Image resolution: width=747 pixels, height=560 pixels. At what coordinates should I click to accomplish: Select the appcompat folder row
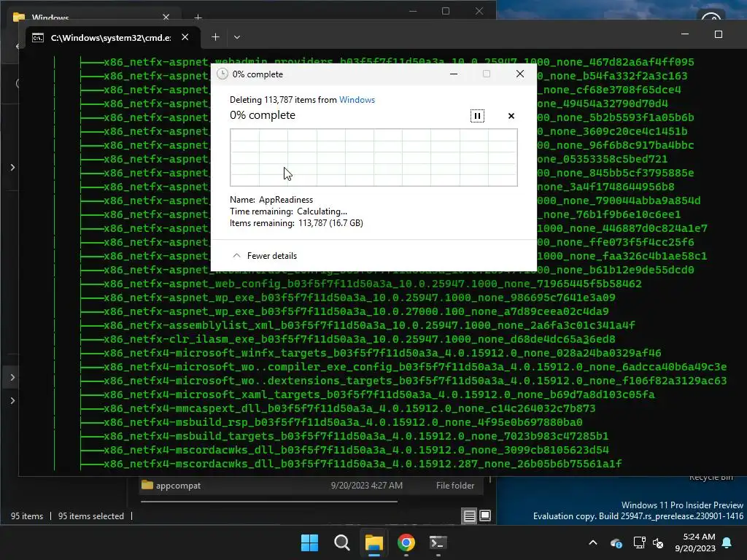click(x=309, y=485)
